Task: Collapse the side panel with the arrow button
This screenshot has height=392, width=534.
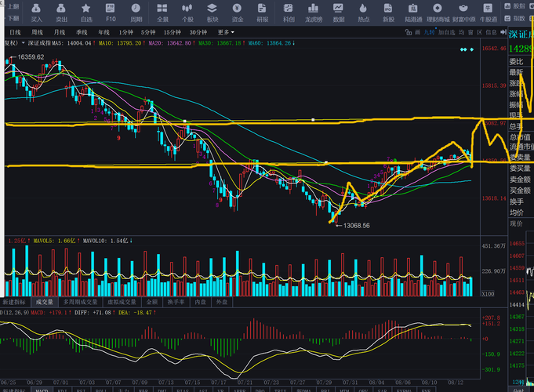Action: pyautogui.click(x=503, y=32)
